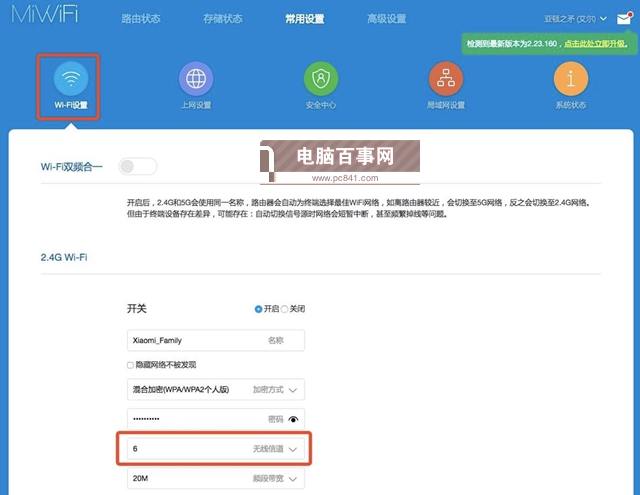
Task: Expand the 无线信道 channel dropdown
Action: 293,450
